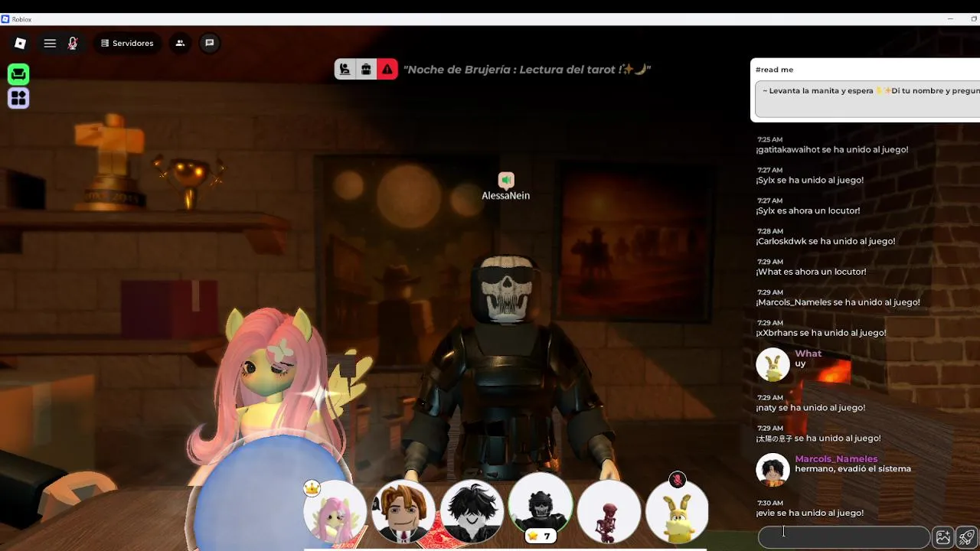This screenshot has width=980, height=551.
Task: Click the rocket icon beside chat input
Action: tap(967, 537)
